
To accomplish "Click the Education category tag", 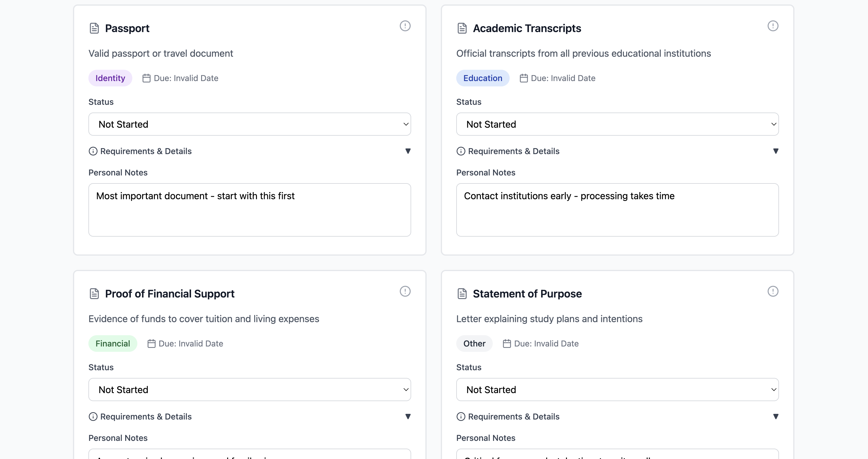I will pyautogui.click(x=483, y=78).
